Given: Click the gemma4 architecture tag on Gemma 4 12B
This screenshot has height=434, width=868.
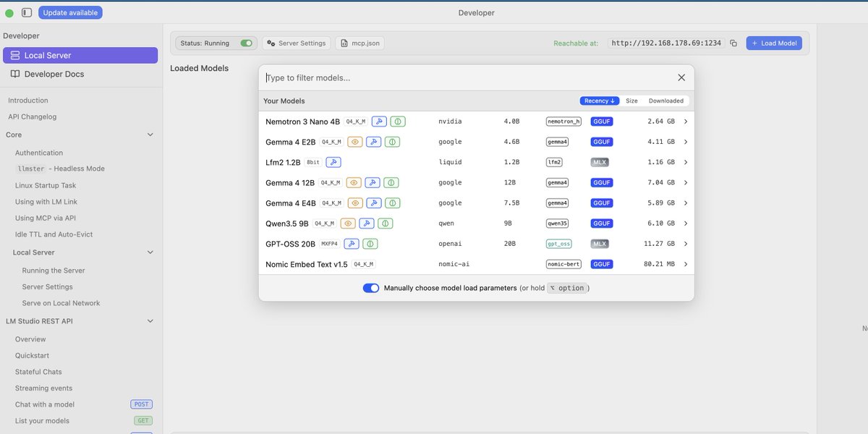Looking at the screenshot, I should [558, 183].
